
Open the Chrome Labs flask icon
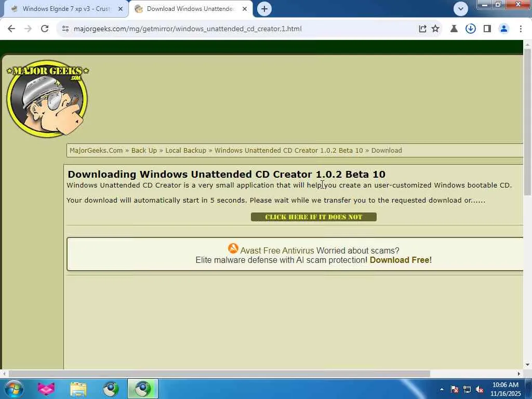pos(454,29)
